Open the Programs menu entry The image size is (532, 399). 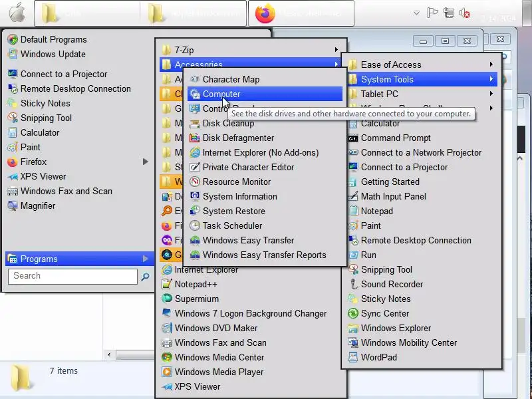pos(79,259)
